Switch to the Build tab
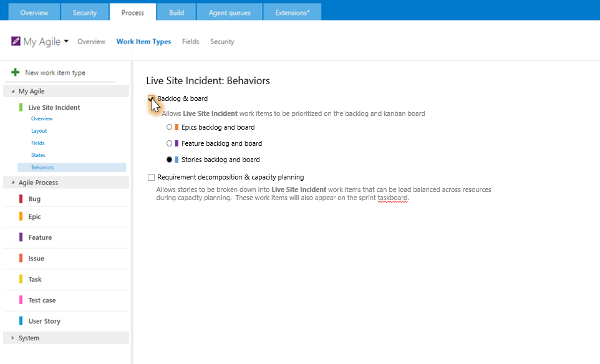600x364 pixels. (177, 12)
